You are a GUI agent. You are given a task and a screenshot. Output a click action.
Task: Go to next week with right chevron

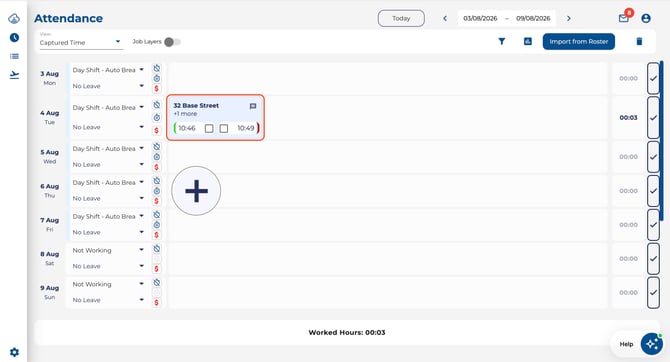pyautogui.click(x=569, y=18)
